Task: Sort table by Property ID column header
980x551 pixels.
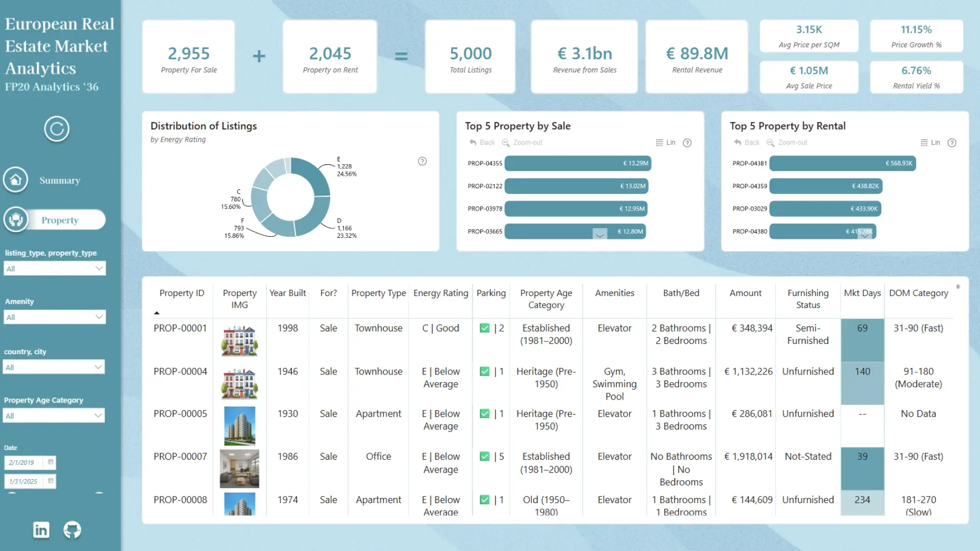Action: (x=182, y=293)
